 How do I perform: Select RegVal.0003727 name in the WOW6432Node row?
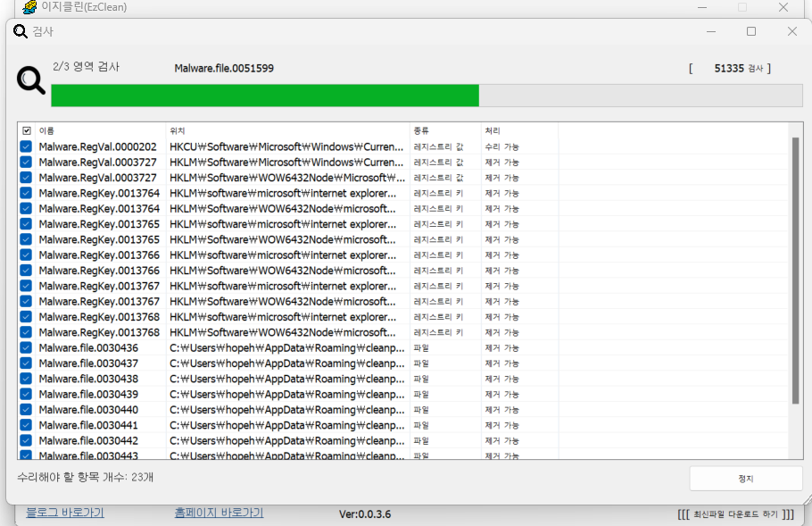(x=97, y=178)
